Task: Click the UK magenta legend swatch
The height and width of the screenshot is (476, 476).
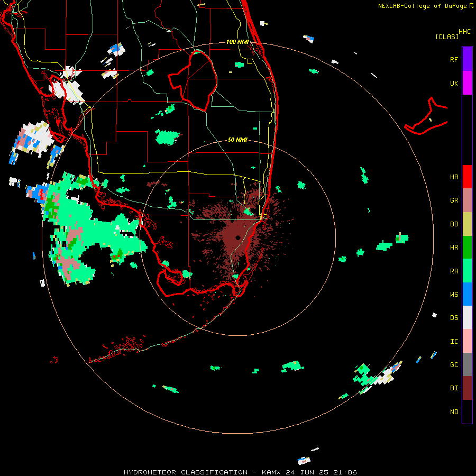Action: click(467, 83)
